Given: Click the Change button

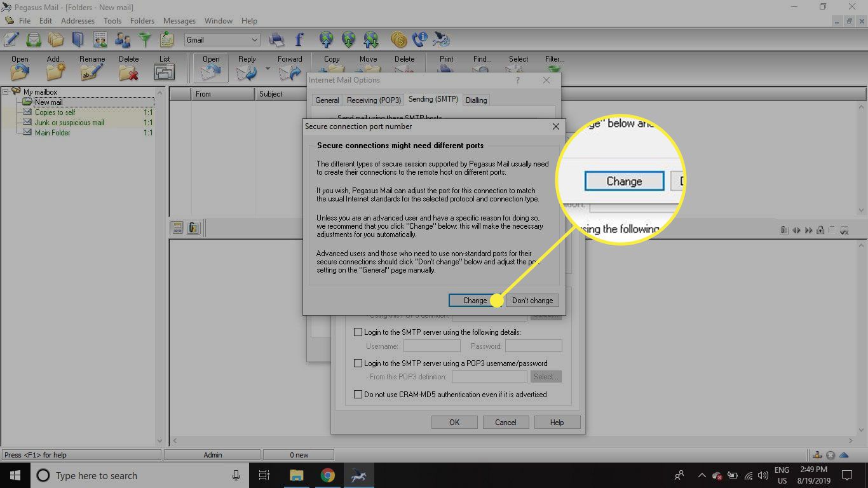Looking at the screenshot, I should point(475,301).
